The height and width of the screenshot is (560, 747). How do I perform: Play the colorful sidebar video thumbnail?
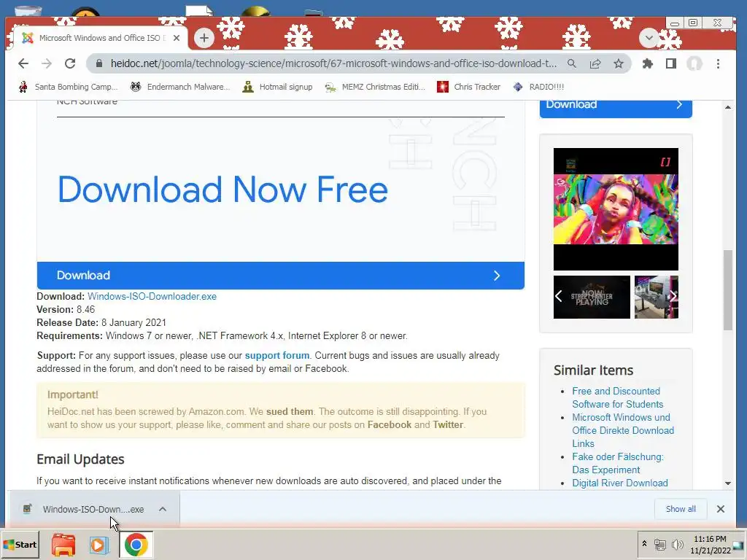tap(616, 209)
